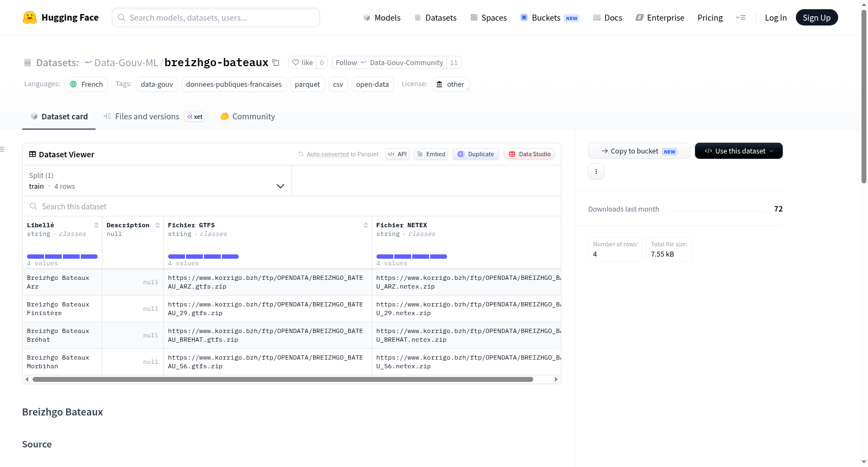Viewport: 868px width, 467px height.
Task: Open the Buckets page
Action: (x=550, y=17)
